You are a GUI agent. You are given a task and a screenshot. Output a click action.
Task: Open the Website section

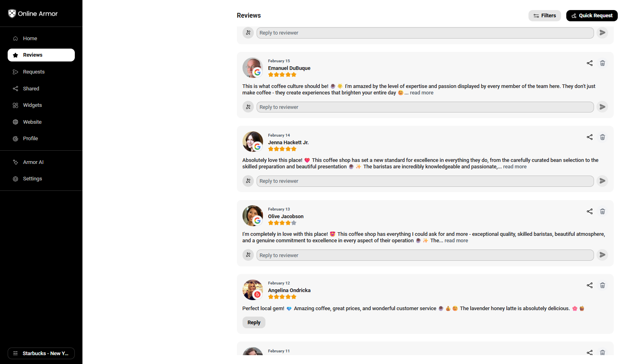[x=32, y=122]
